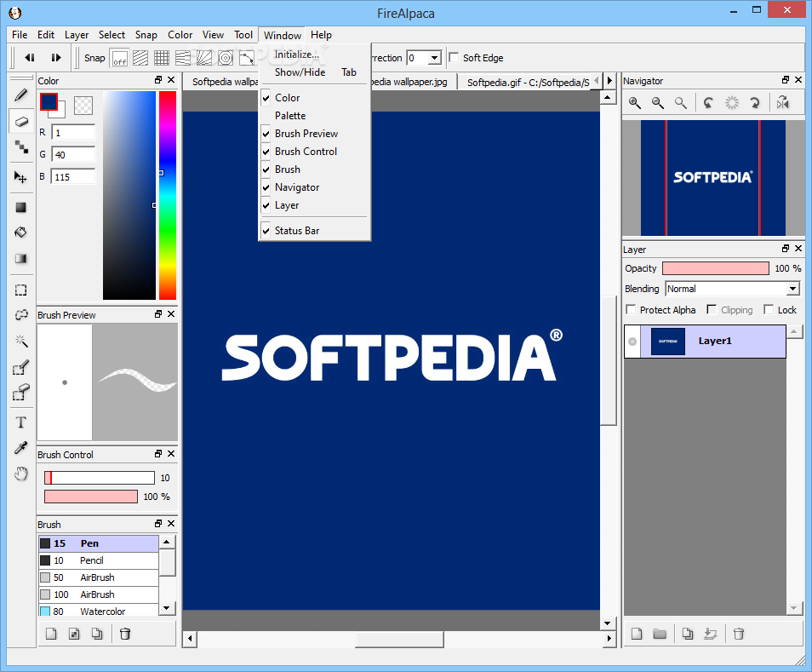Undock the Layer panel
Viewport: 812px width, 672px height.
[786, 249]
